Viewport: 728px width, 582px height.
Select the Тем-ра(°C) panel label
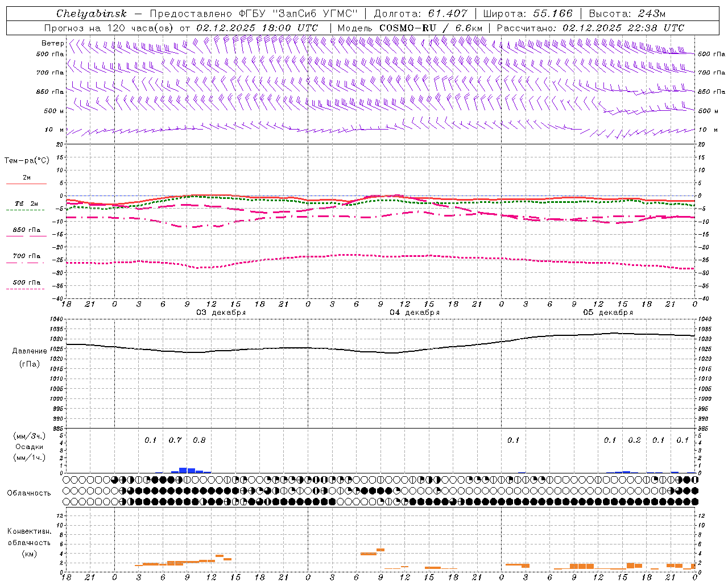coord(27,161)
